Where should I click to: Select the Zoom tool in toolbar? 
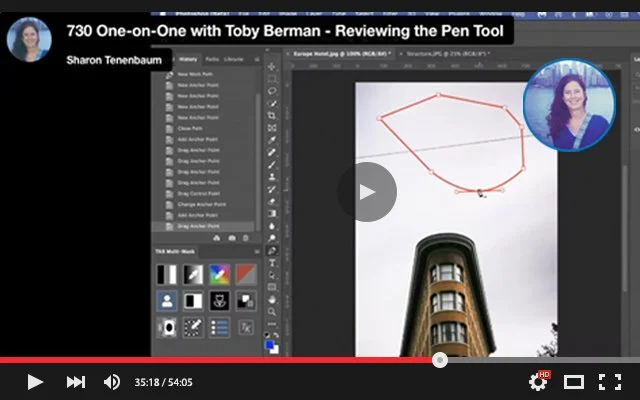coord(272,312)
